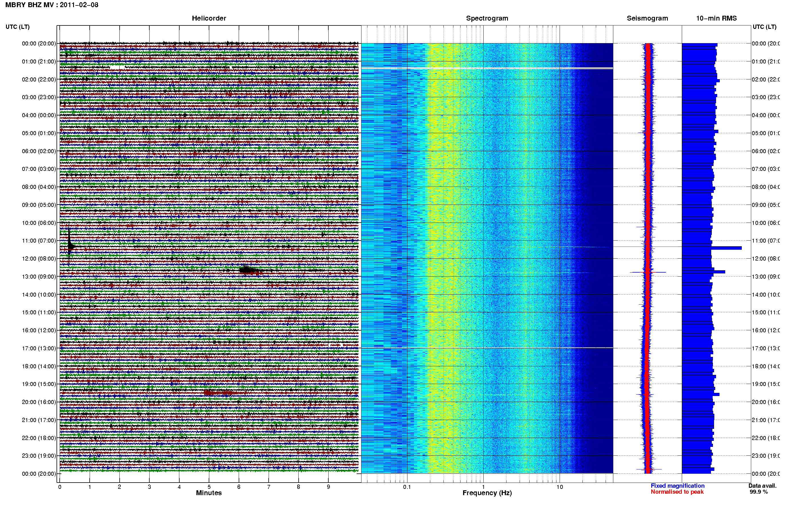Click the left '06:00 (02:00)' time label
812x508 pixels.
(x=39, y=151)
